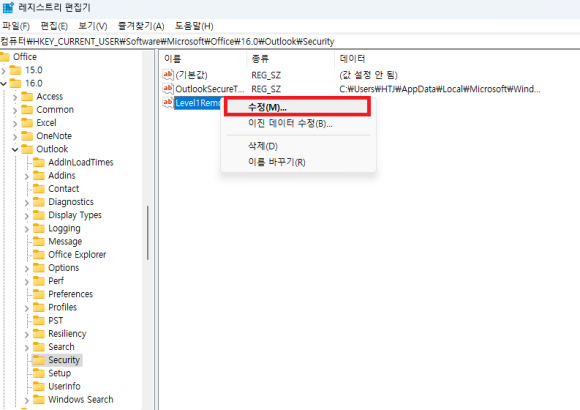Click the tree pane vertical scrollbar thumb
The image size is (580, 410).
148,233
